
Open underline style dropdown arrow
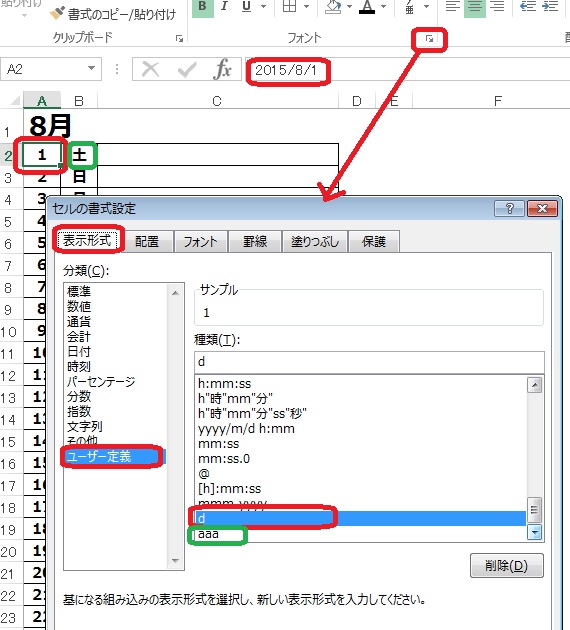pos(264,7)
